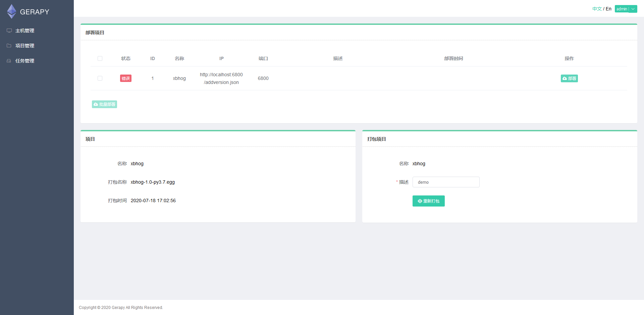Click the egg file name xbhog-1.0-py3.7.egg
Image resolution: width=644 pixels, height=315 pixels.
[153, 182]
